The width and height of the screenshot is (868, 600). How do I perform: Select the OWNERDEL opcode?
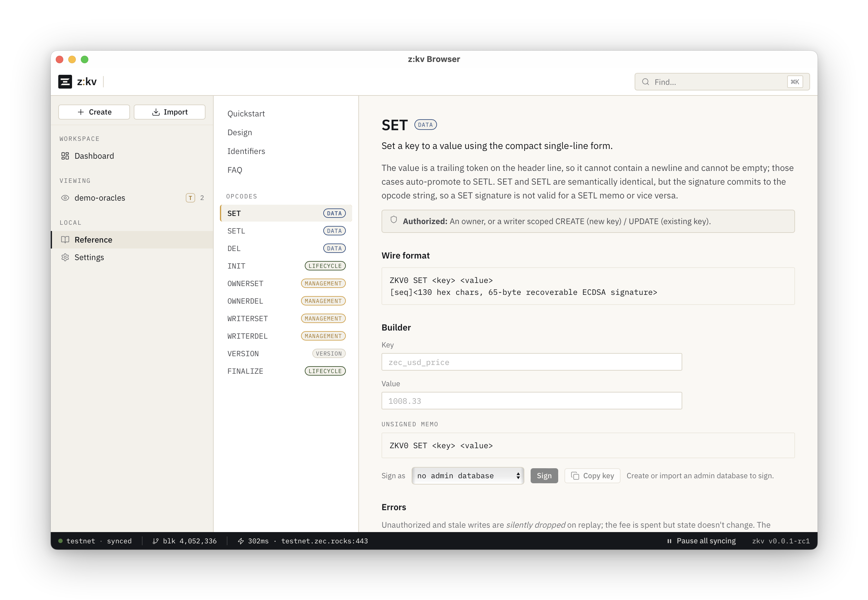point(286,301)
